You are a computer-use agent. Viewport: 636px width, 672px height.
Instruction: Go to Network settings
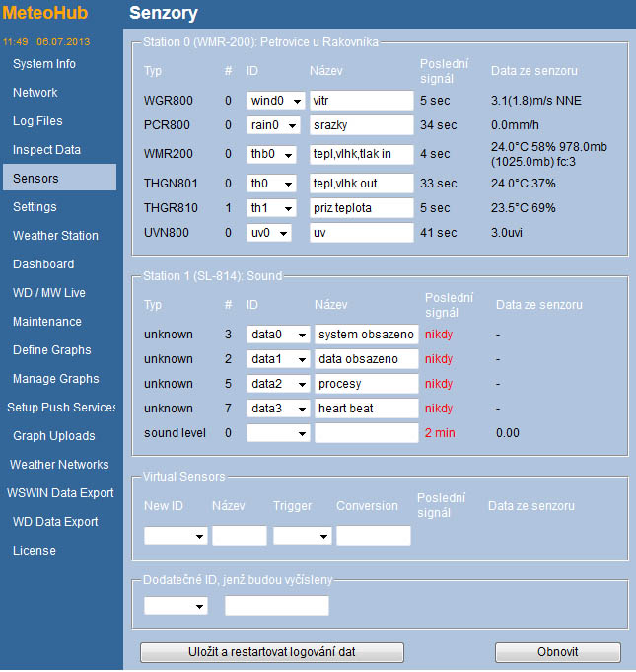point(35,93)
